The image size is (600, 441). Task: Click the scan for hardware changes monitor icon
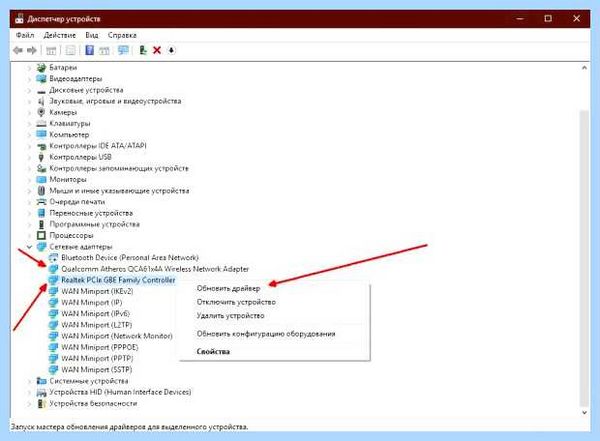tap(123, 50)
